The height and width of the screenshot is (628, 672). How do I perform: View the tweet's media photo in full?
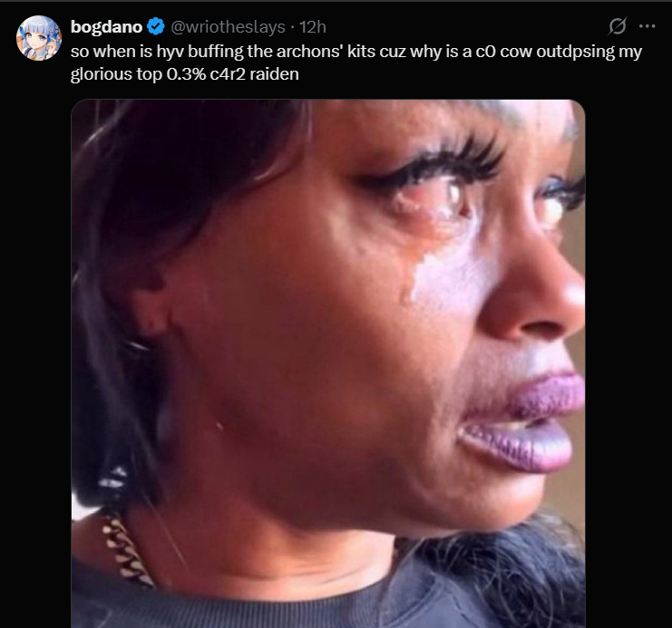[x=328, y=363]
